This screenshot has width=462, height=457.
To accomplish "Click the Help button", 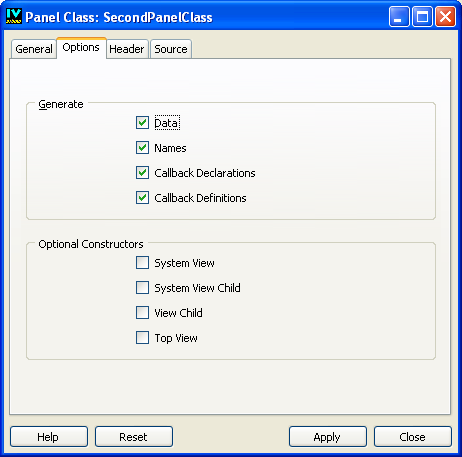I will 49,437.
